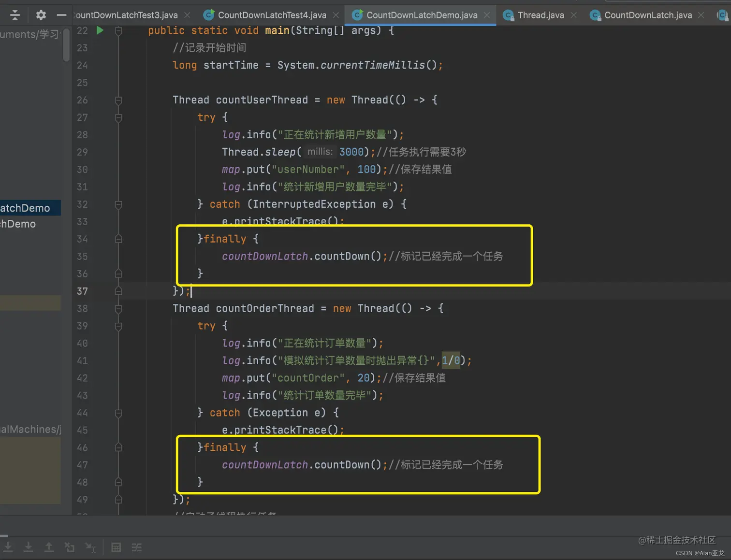Viewport: 731px width, 560px height.
Task: Click the "统计订单数量完毕" log string on line 43
Action: tap(324, 395)
